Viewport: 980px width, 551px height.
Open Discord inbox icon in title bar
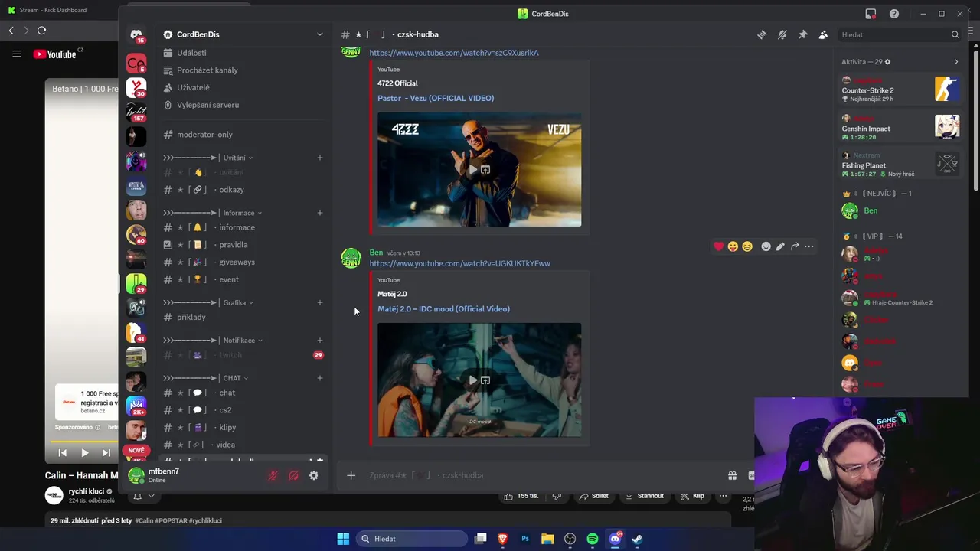871,14
